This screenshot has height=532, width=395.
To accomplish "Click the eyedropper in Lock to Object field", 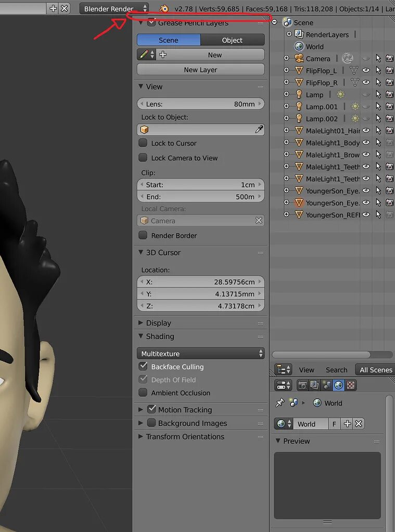I will tap(259, 129).
